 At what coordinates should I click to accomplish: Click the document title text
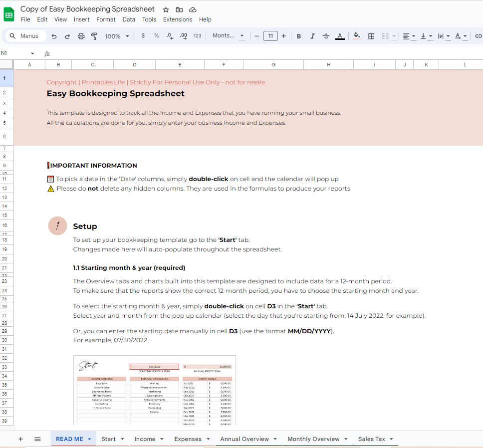pyautogui.click(x=87, y=9)
